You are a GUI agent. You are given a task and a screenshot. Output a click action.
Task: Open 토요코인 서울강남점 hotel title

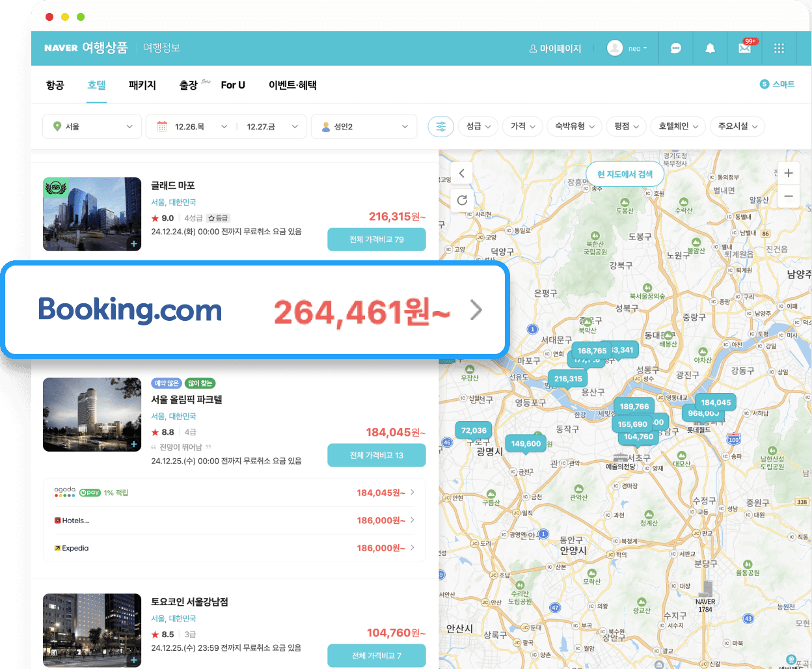click(x=190, y=602)
